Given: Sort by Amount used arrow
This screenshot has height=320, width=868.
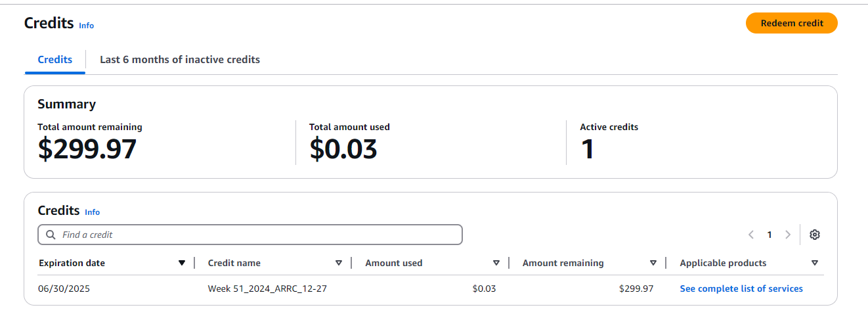Looking at the screenshot, I should [496, 263].
